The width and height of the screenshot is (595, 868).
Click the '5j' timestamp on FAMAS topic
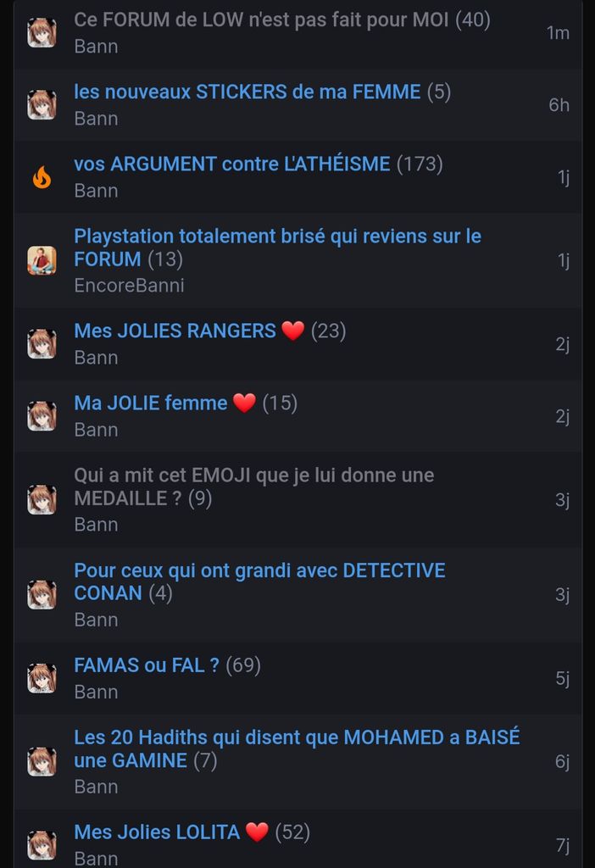562,679
